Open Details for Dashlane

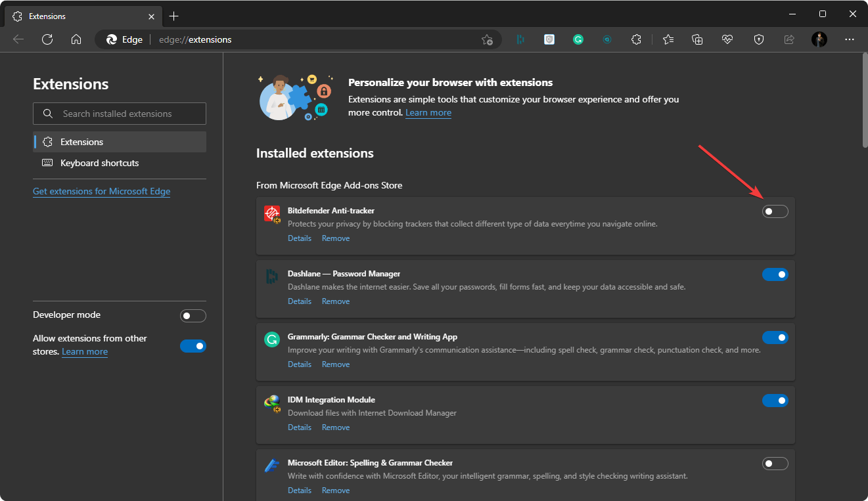(300, 301)
